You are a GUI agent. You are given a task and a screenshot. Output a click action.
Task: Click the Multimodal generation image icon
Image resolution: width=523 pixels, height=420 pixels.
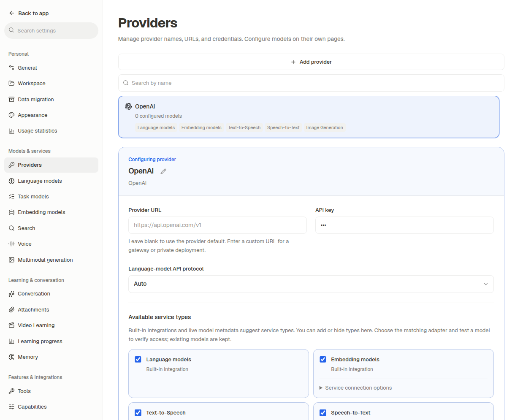[11, 260]
